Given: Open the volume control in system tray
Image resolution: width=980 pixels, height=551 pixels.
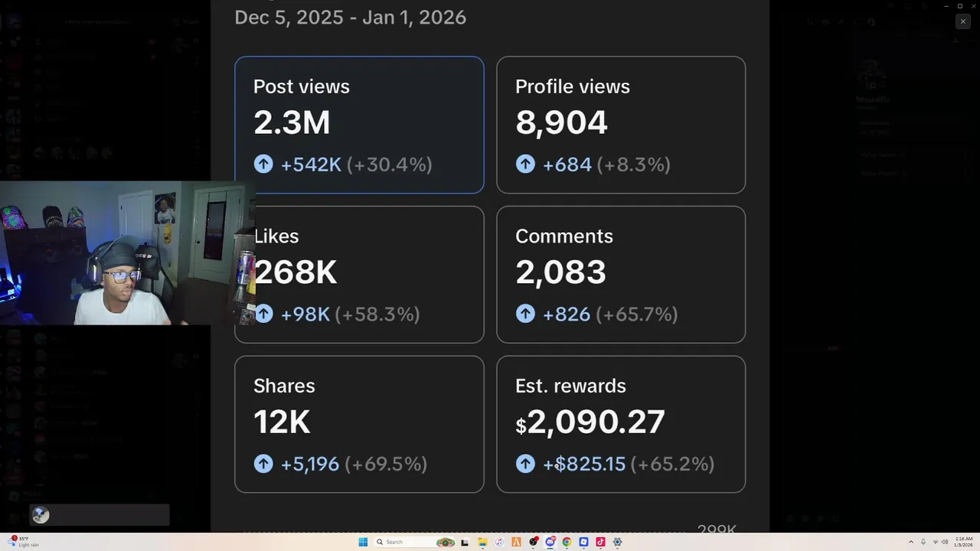Looking at the screenshot, I should click(x=946, y=542).
